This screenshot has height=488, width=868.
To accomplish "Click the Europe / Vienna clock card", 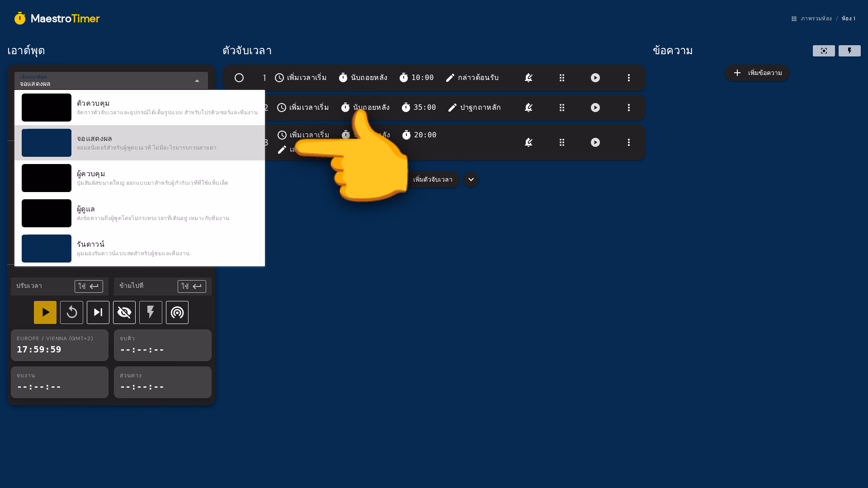I will 60,345.
